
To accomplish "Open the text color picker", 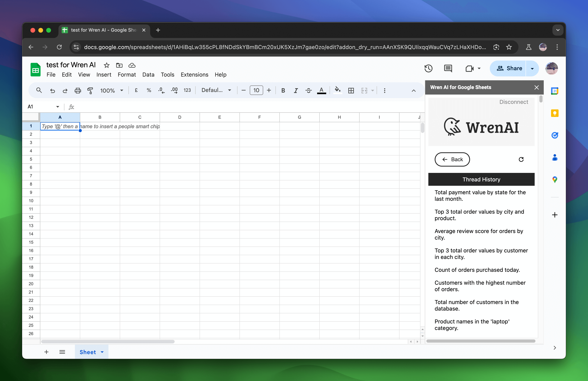I will pos(321,91).
